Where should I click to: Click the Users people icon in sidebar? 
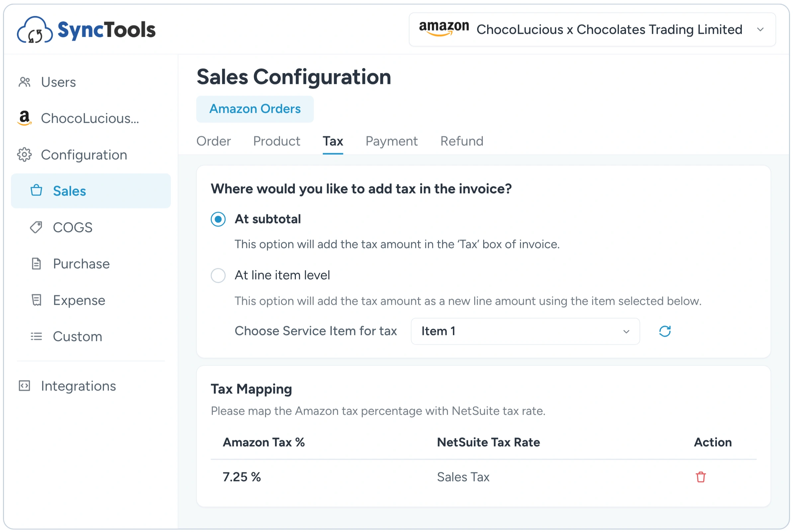click(x=25, y=82)
